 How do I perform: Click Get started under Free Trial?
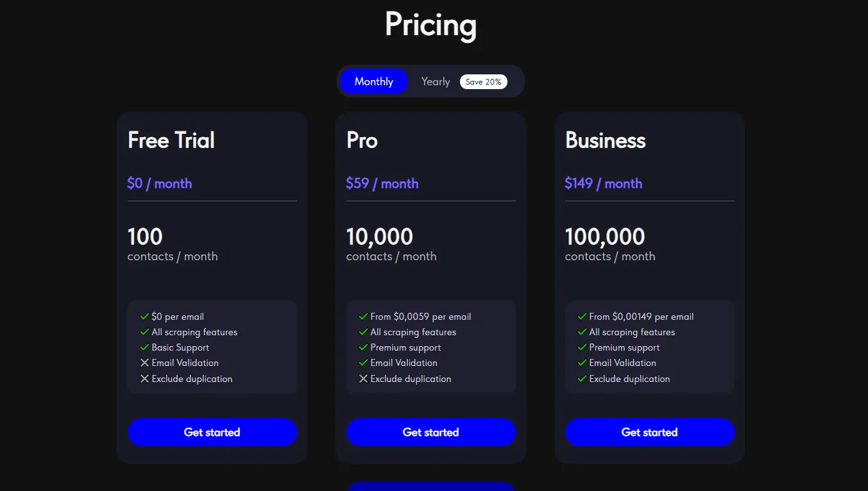coord(212,432)
